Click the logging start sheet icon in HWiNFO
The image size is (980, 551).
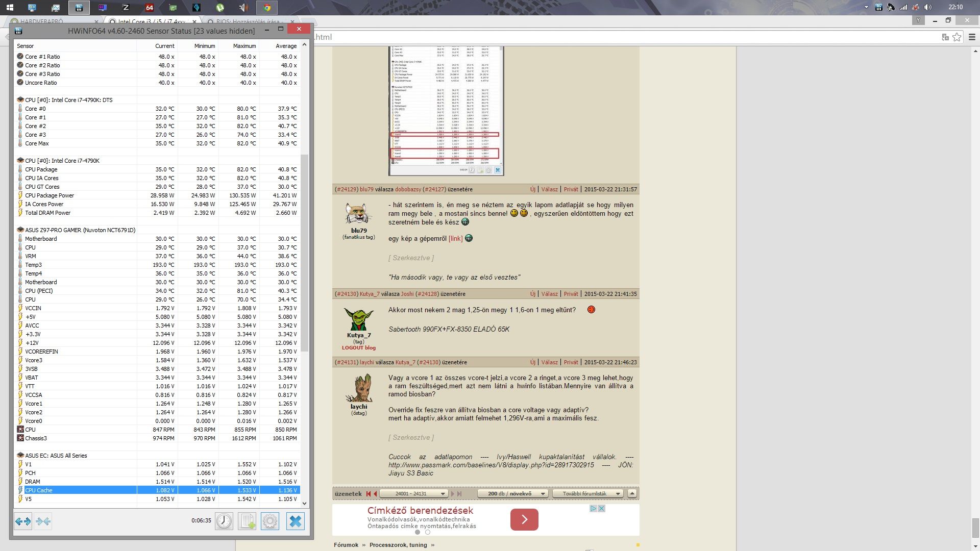[x=247, y=521]
